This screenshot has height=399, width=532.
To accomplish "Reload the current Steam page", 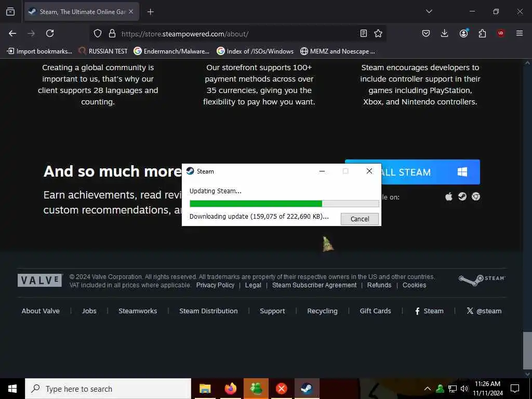I will click(50, 33).
